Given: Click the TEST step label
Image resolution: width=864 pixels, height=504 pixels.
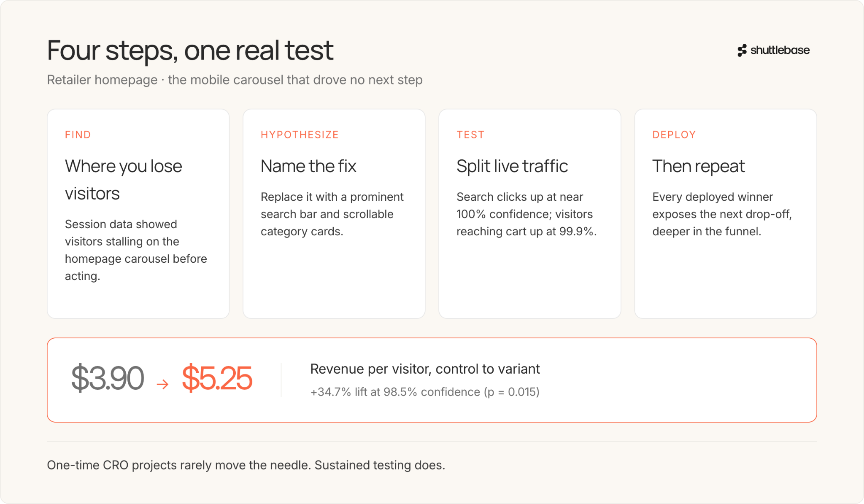Looking at the screenshot, I should [x=470, y=135].
